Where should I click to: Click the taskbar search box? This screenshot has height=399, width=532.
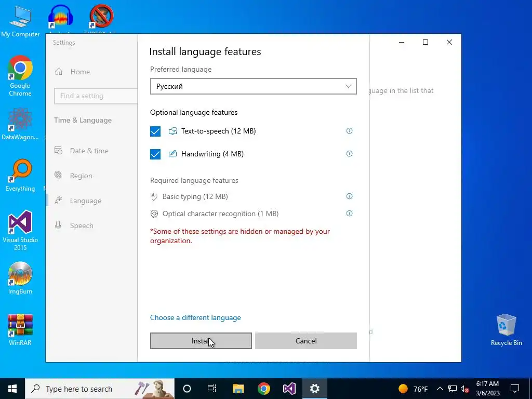pos(100,389)
